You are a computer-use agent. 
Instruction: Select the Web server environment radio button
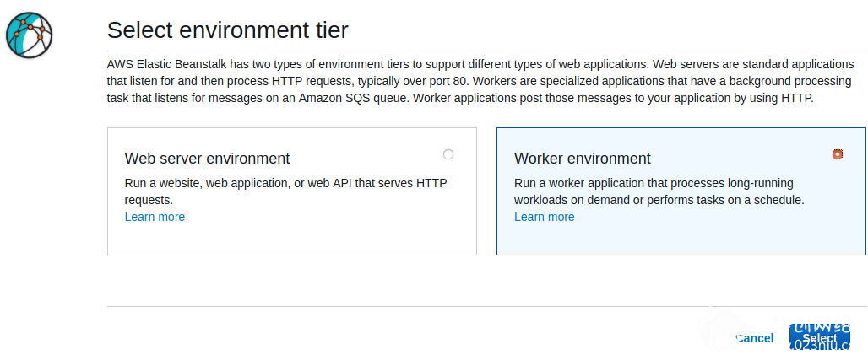tap(448, 154)
